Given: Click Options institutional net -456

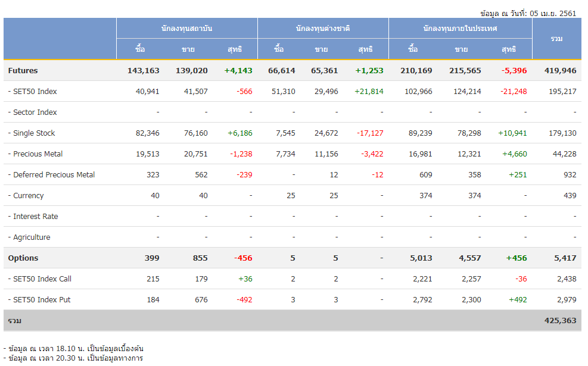Looking at the screenshot, I should click(x=243, y=258).
